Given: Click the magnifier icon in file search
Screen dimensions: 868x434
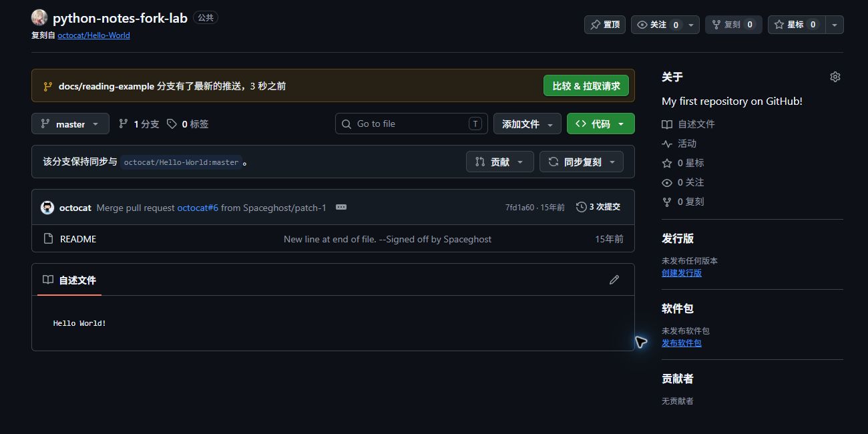Looking at the screenshot, I should point(346,124).
